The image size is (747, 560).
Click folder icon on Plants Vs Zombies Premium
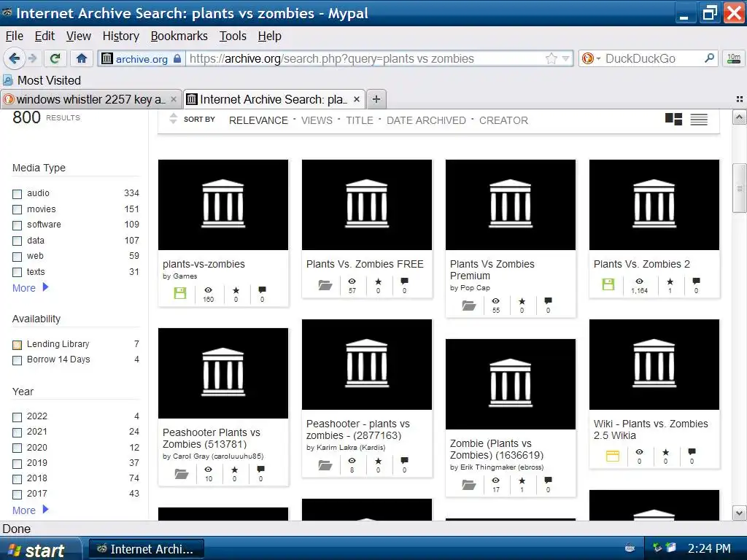pyautogui.click(x=469, y=306)
